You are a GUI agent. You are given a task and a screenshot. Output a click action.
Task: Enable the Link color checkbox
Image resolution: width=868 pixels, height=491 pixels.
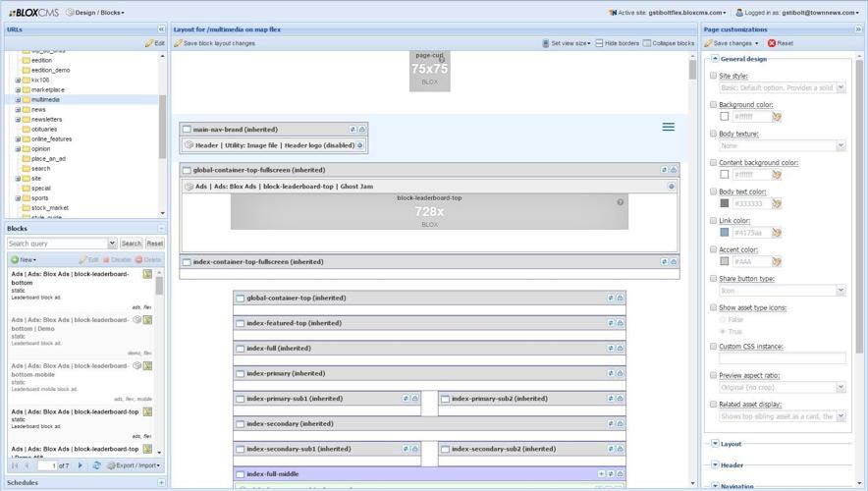pyautogui.click(x=713, y=220)
